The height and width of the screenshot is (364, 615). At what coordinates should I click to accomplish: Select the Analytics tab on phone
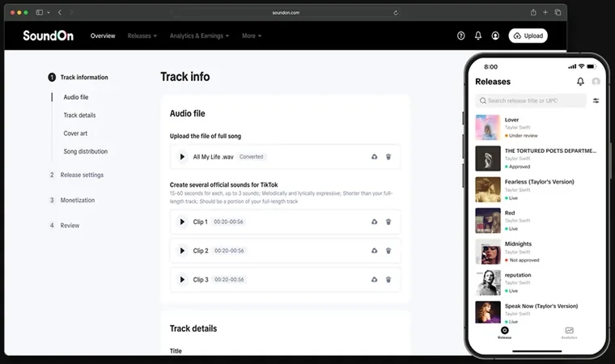click(x=569, y=332)
